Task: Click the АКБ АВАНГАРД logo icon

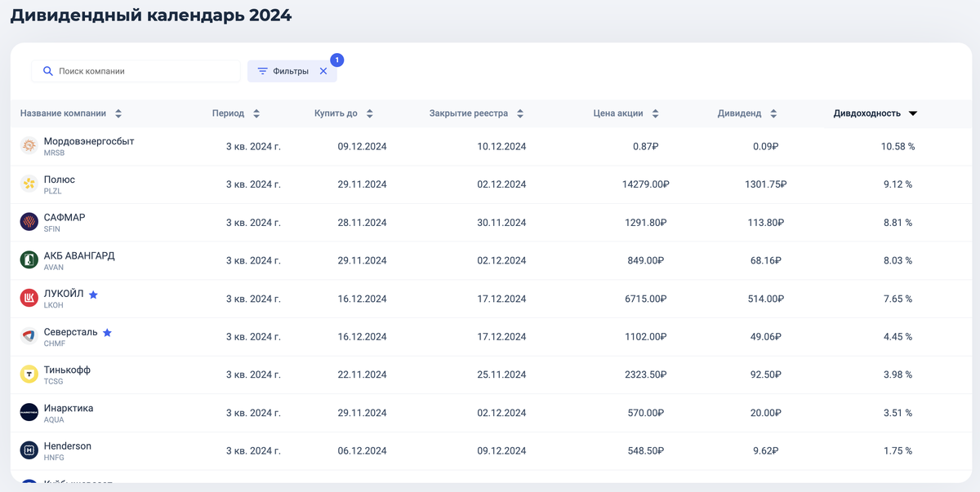Action: (x=29, y=260)
